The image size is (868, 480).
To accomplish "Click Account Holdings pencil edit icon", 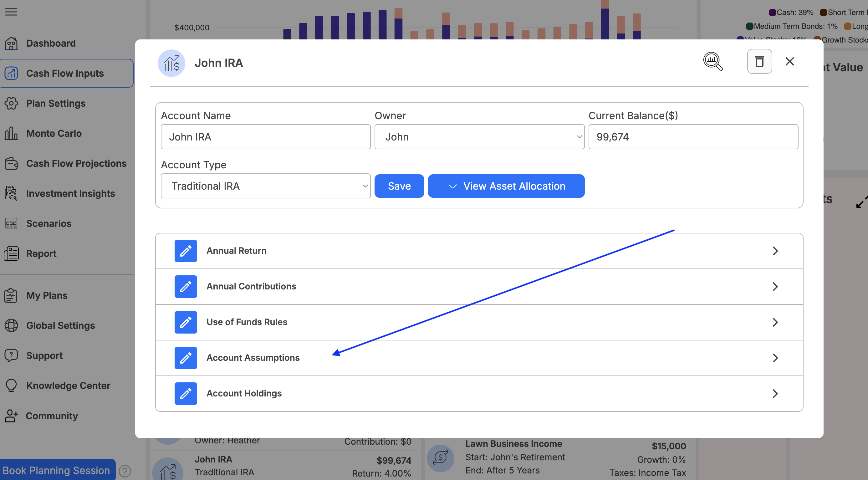I will pos(186,393).
